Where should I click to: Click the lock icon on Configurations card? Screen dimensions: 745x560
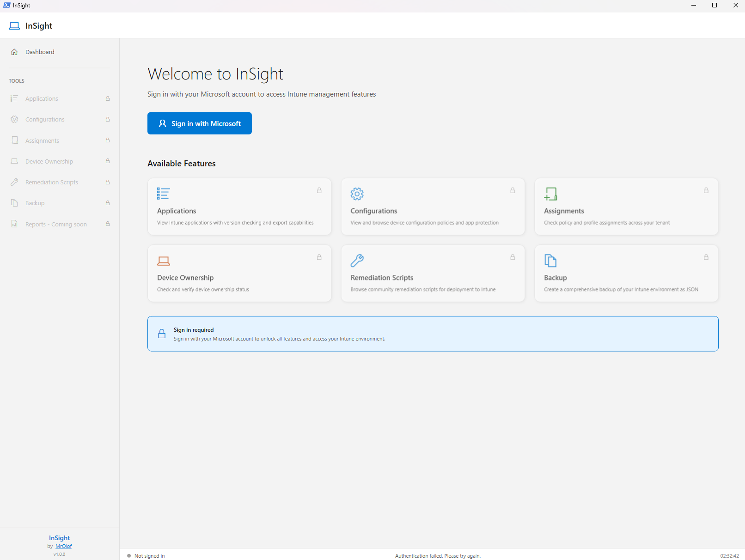click(513, 190)
